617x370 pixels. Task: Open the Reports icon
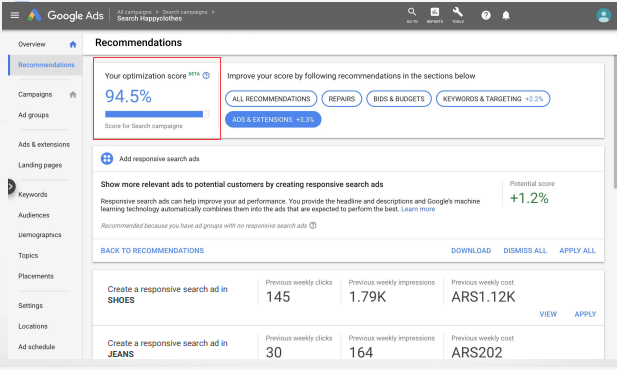435,15
